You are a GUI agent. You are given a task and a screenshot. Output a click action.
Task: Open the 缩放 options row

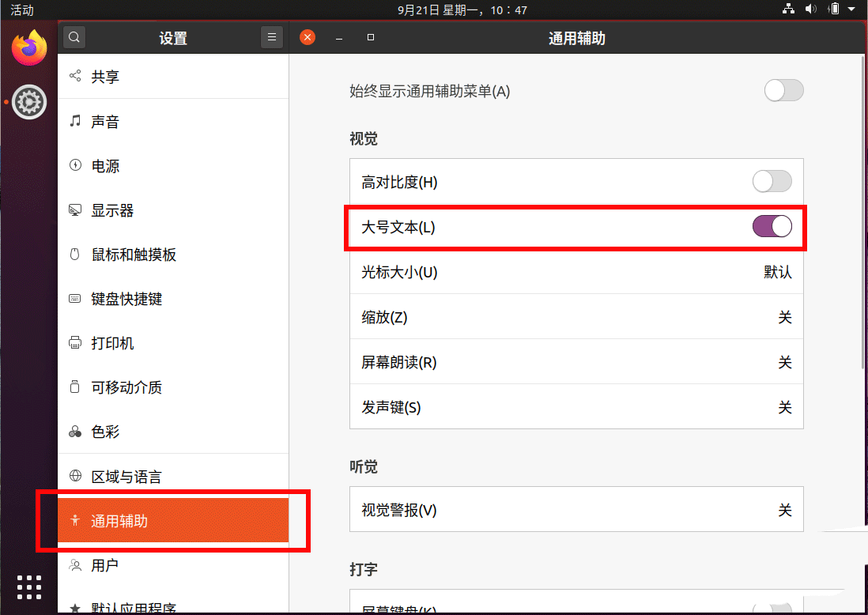click(x=576, y=317)
